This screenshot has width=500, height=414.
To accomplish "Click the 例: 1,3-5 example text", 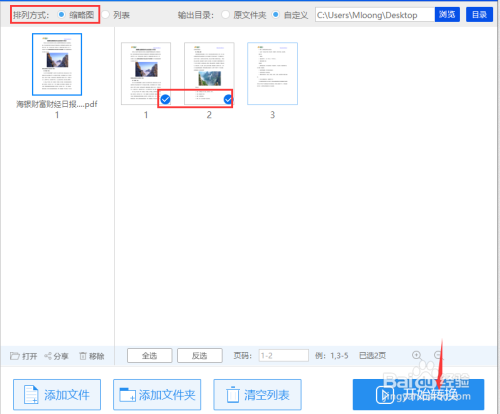I will coord(332,356).
